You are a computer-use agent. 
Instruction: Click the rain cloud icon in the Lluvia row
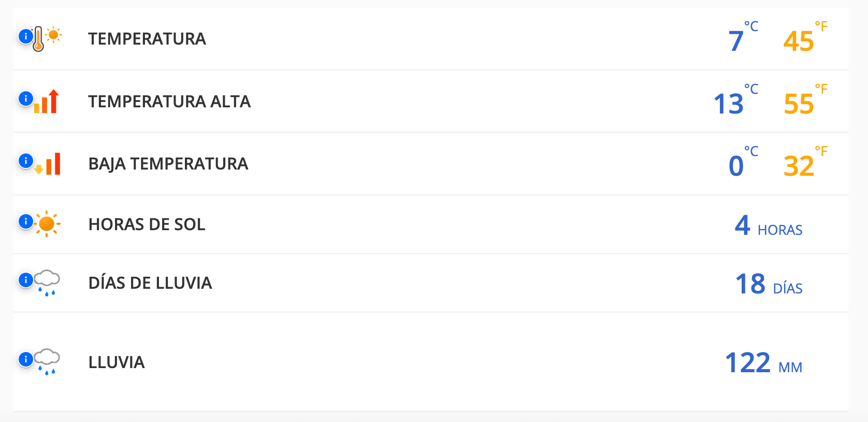tap(47, 361)
